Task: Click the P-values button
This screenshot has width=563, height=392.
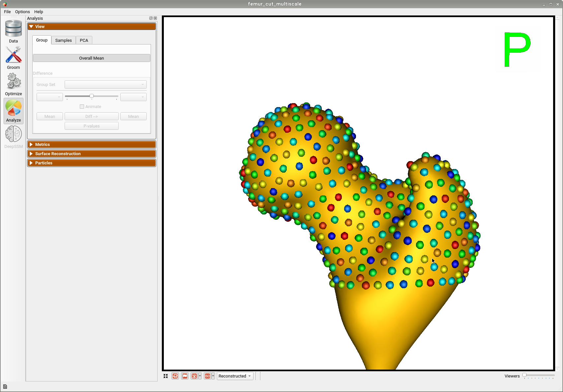Action: (92, 126)
